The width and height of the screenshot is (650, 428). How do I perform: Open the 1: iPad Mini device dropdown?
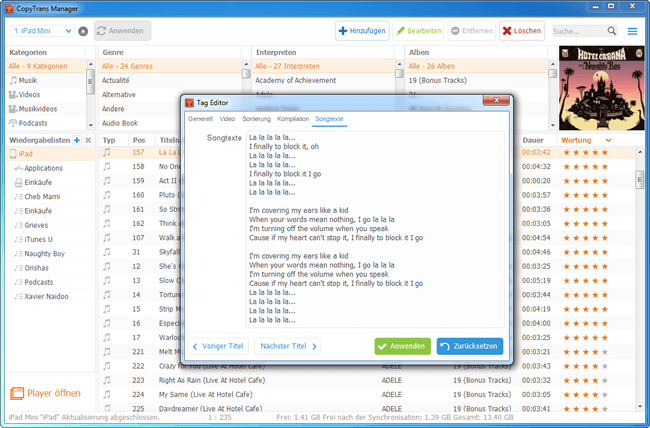[x=42, y=31]
